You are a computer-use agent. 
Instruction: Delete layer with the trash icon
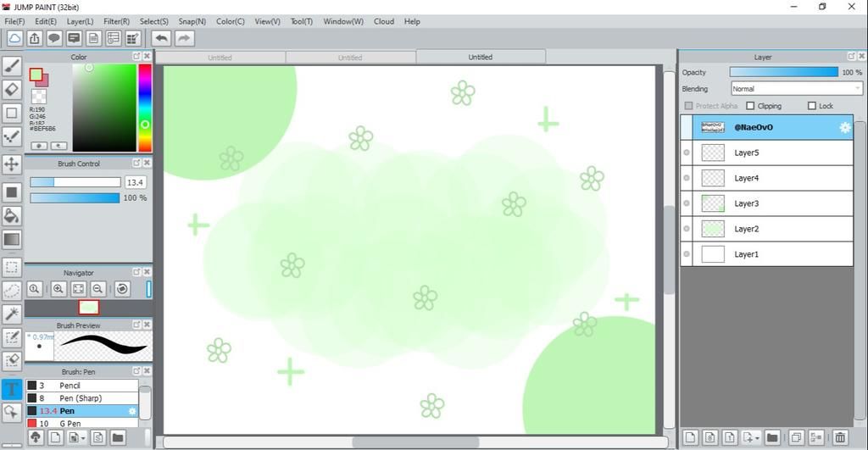coord(840,437)
